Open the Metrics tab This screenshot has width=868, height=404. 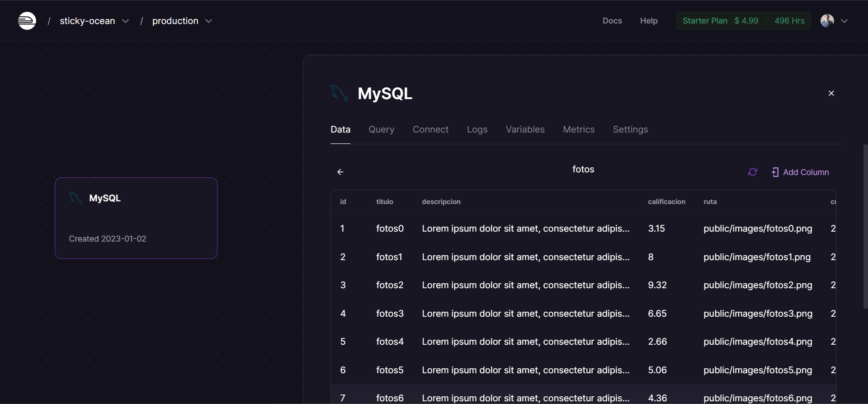(x=579, y=129)
